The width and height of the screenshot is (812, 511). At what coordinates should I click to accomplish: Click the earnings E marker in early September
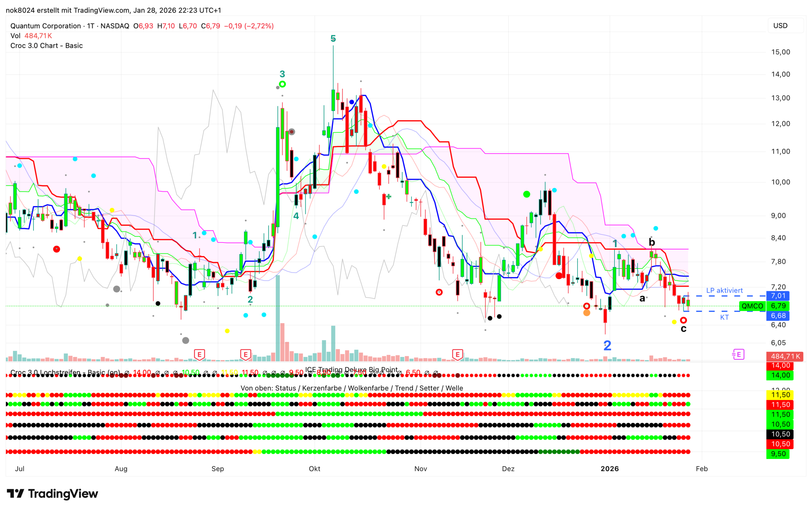(246, 355)
